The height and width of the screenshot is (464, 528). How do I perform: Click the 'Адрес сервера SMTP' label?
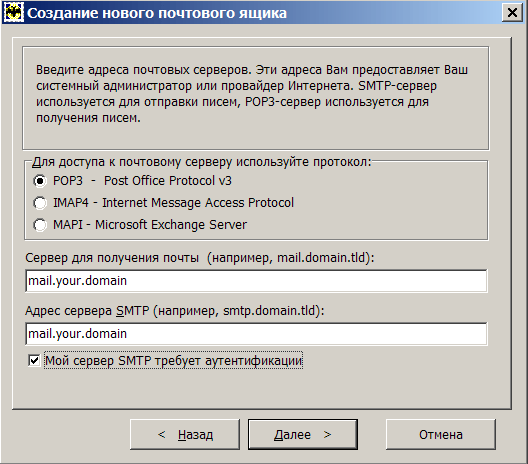pos(87,310)
